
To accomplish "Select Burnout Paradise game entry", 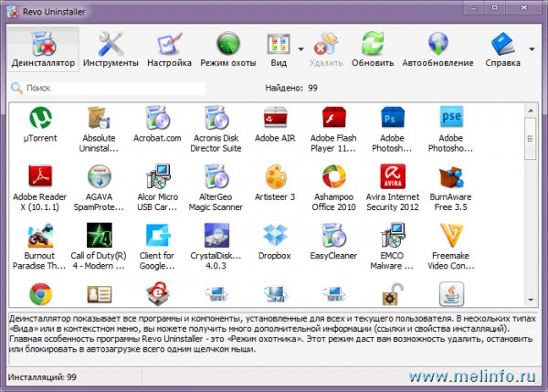I will (x=39, y=247).
